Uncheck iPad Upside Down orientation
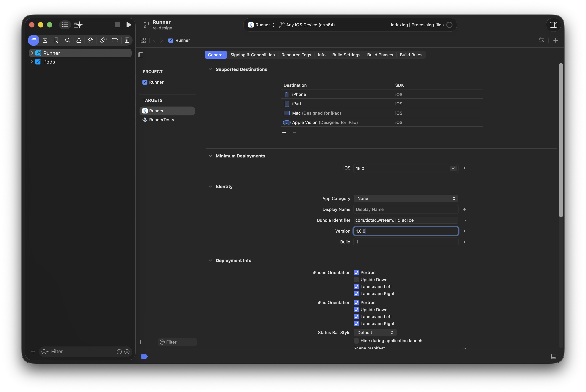586x392 pixels. pos(356,309)
